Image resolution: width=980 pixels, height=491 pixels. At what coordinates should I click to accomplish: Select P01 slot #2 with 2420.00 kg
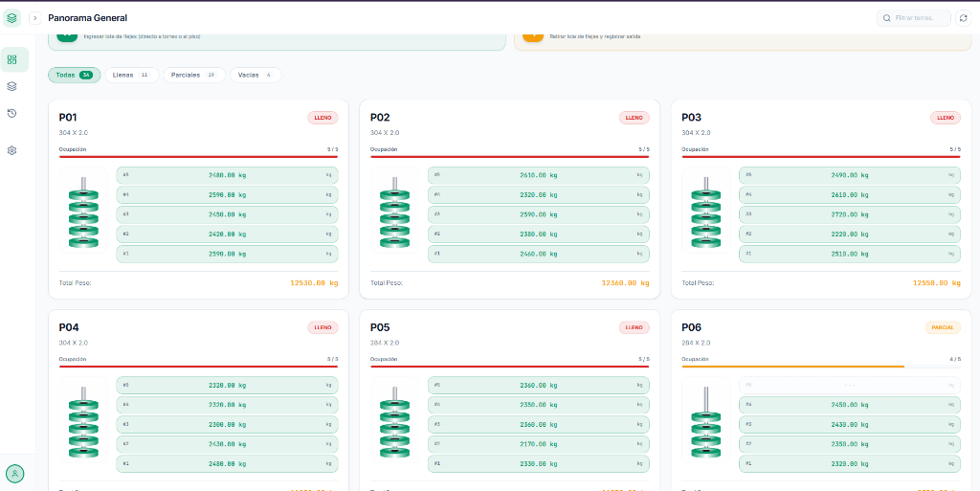228,234
